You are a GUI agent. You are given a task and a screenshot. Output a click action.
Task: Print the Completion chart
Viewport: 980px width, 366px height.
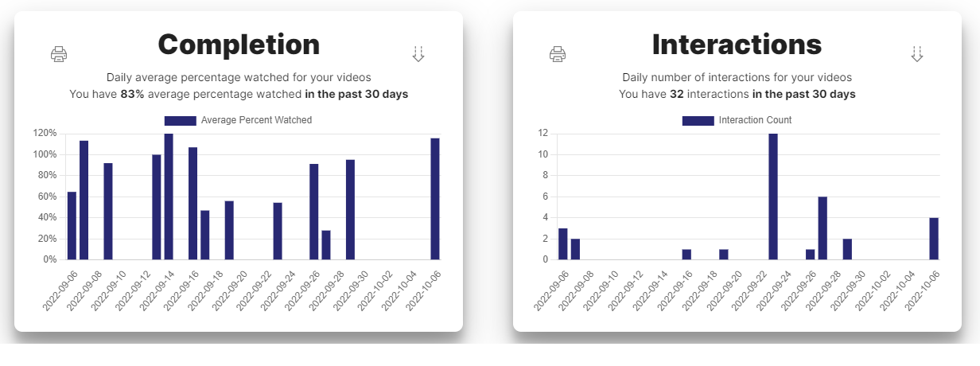(59, 54)
